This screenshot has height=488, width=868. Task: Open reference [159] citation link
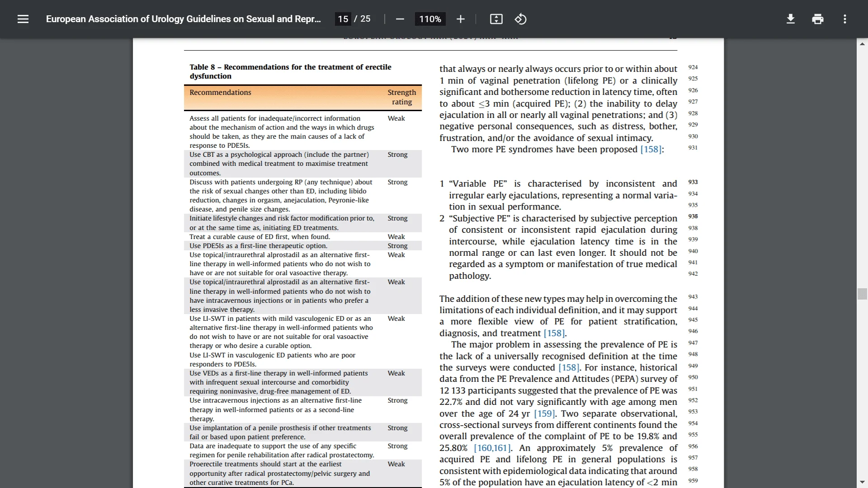[x=544, y=414]
